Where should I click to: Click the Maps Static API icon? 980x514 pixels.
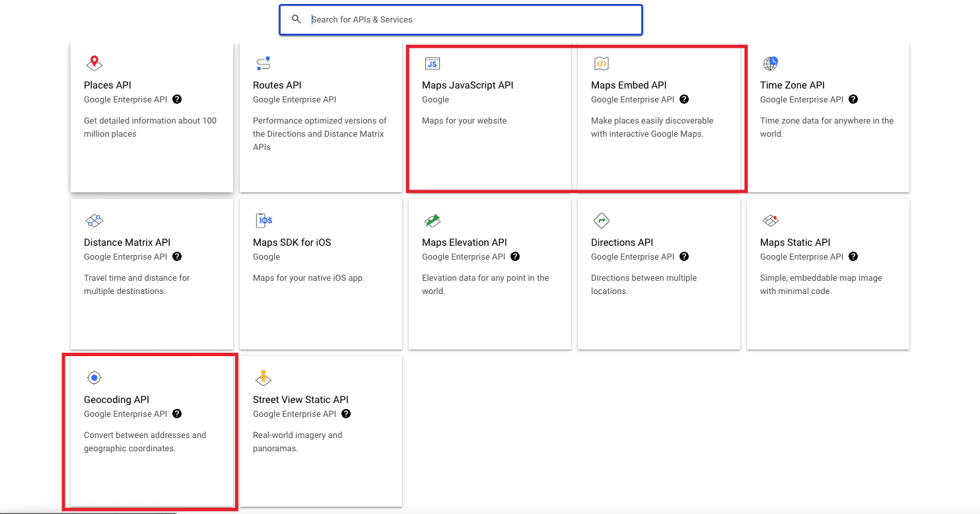(771, 221)
